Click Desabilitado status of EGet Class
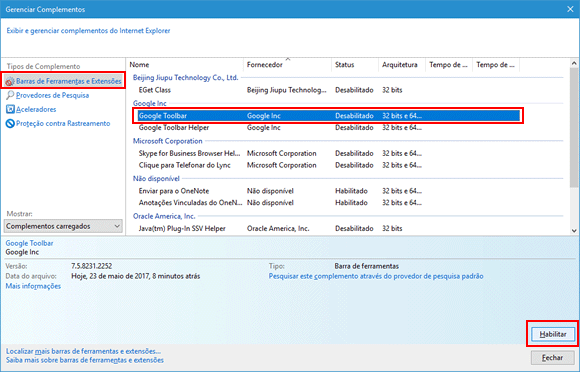This screenshot has width=580, height=372. [354, 90]
